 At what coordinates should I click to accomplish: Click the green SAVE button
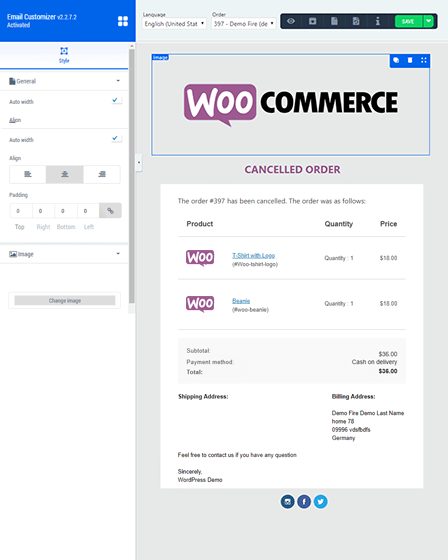(x=408, y=21)
